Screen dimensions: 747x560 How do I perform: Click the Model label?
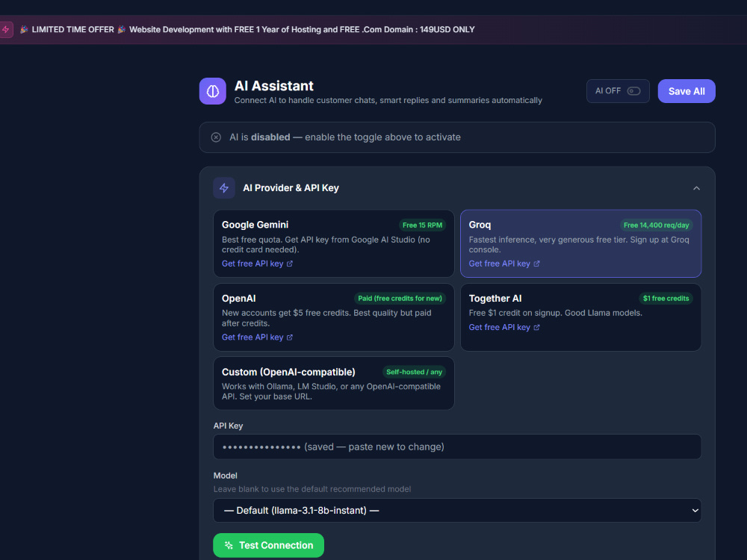(x=226, y=476)
